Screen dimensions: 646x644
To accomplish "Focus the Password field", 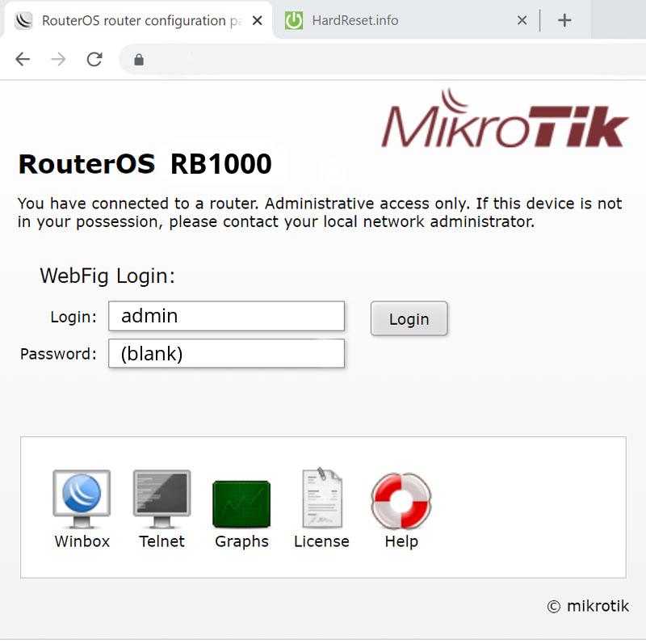I will [227, 353].
